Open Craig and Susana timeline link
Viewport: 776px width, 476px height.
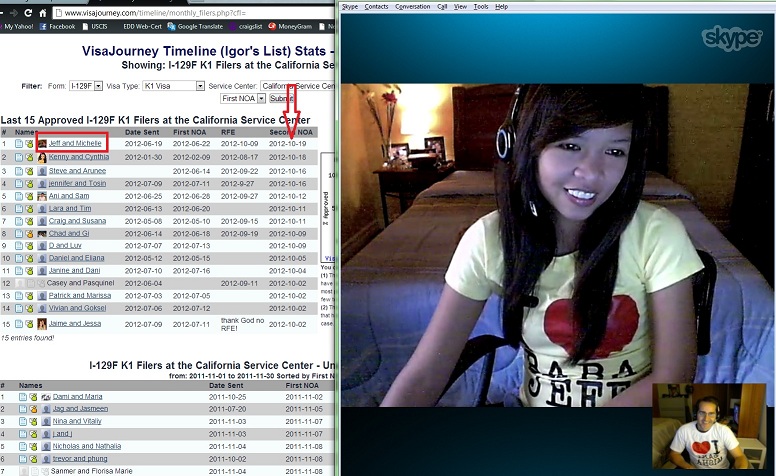(x=77, y=221)
